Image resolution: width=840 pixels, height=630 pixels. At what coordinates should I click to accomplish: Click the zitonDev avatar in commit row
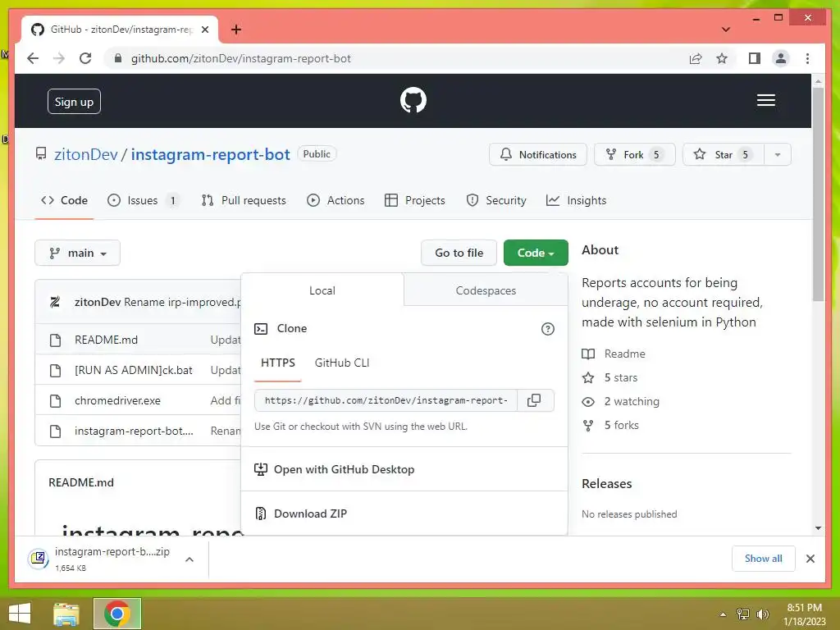pos(55,302)
